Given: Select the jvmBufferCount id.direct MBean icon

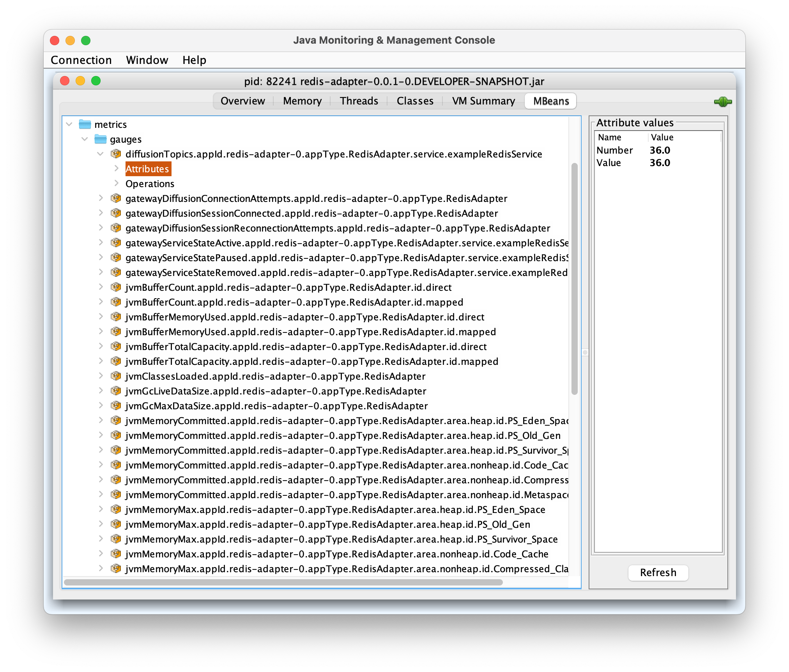Looking at the screenshot, I should coord(116,287).
